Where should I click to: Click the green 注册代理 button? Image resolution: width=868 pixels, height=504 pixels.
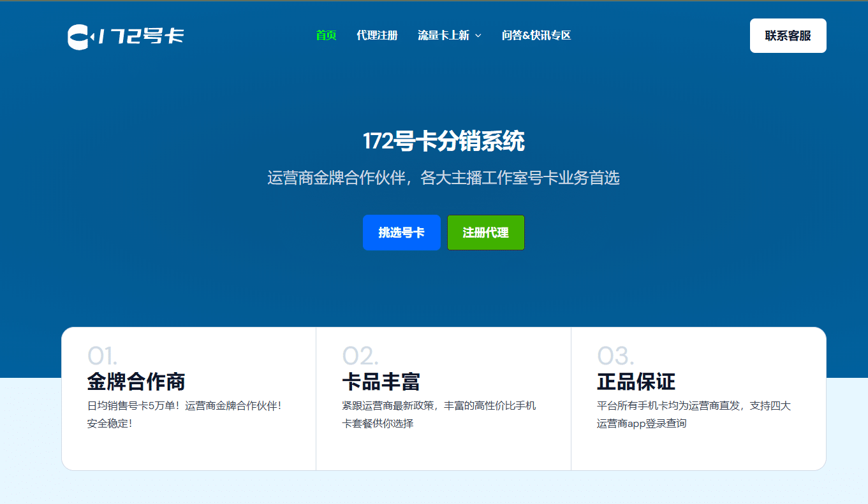click(x=486, y=233)
